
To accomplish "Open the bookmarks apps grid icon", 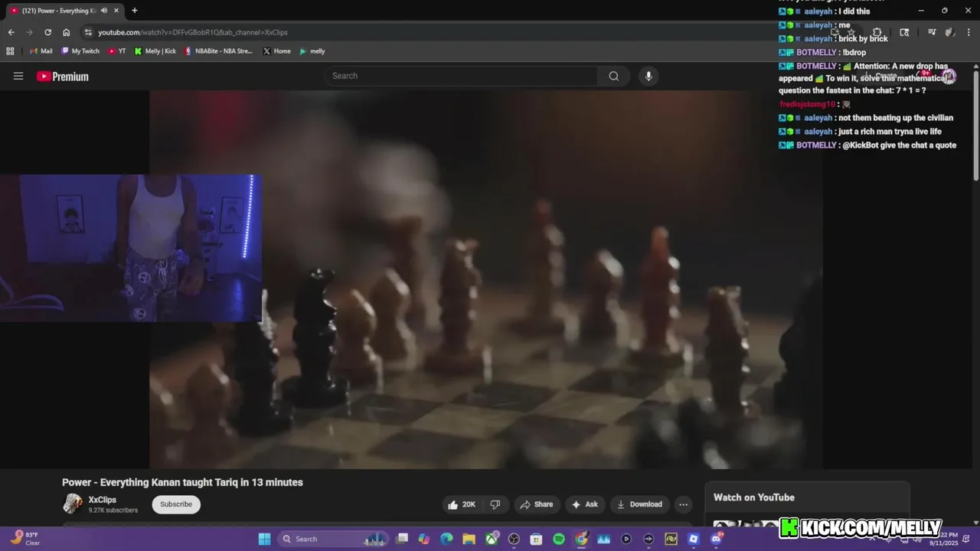I will coord(10,51).
